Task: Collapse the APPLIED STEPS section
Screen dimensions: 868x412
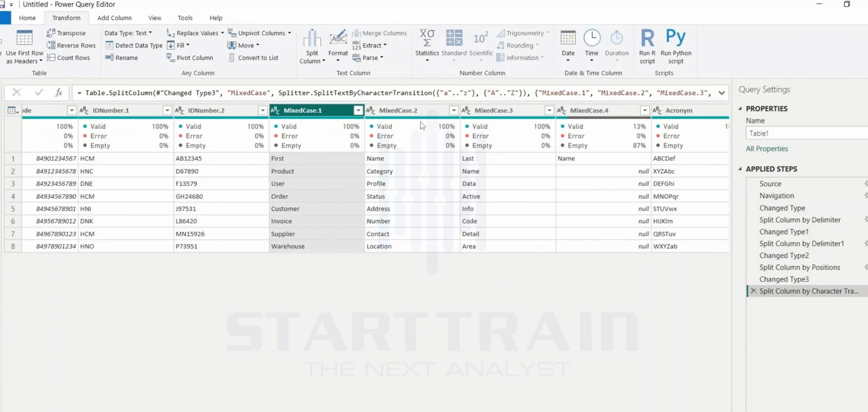Action: point(740,169)
